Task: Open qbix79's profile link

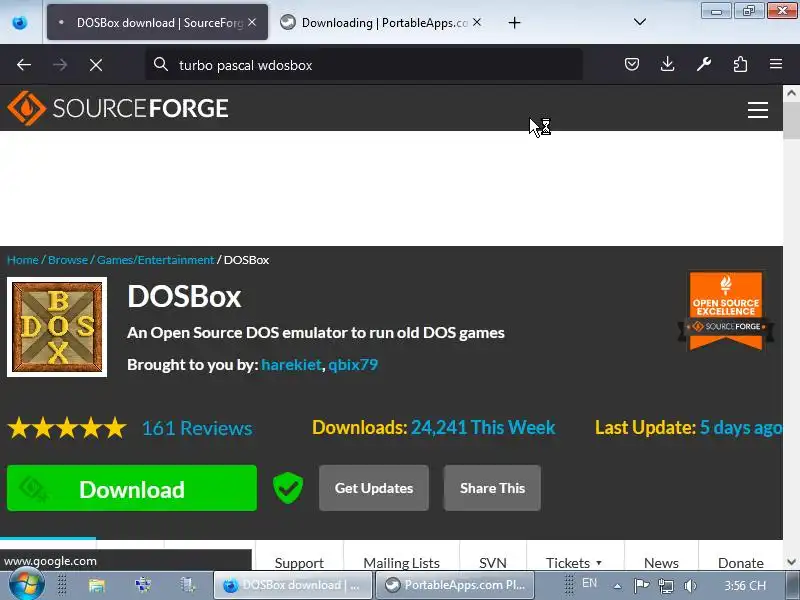Action: tap(353, 365)
